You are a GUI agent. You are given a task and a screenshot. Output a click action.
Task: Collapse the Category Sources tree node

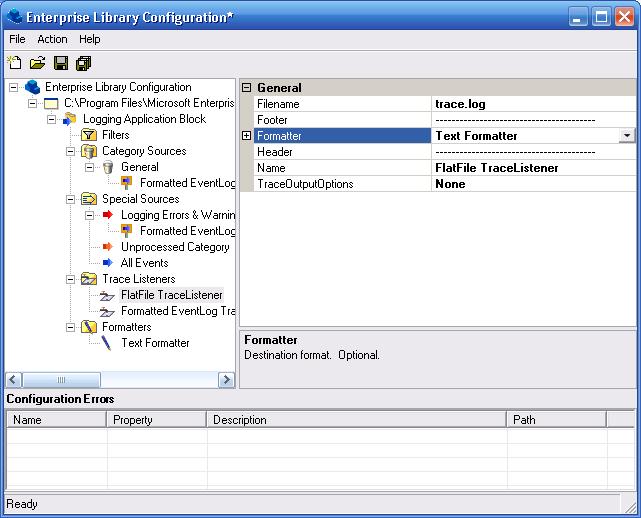tap(71, 151)
